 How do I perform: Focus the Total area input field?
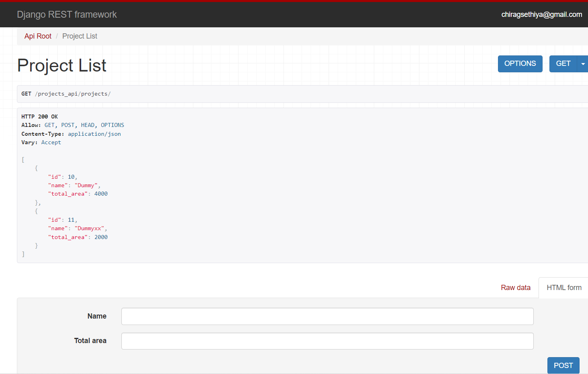(327, 341)
